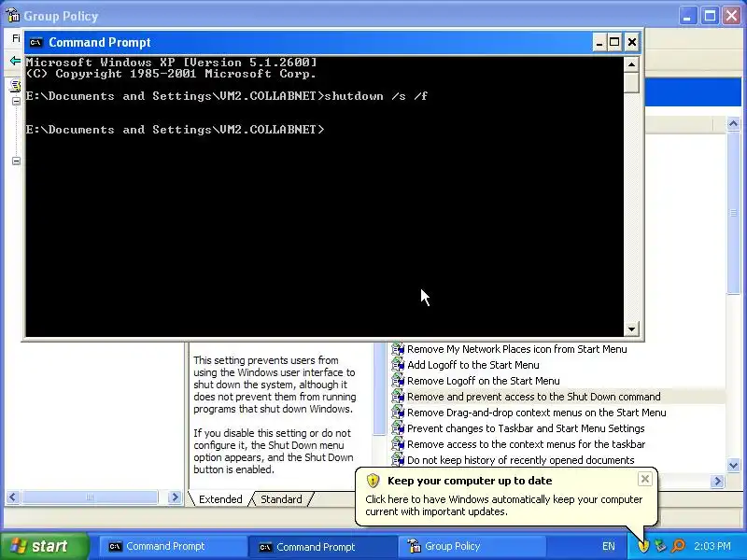Image resolution: width=747 pixels, height=560 pixels.
Task: Click the 2:03 PM clock
Action: [x=712, y=546]
